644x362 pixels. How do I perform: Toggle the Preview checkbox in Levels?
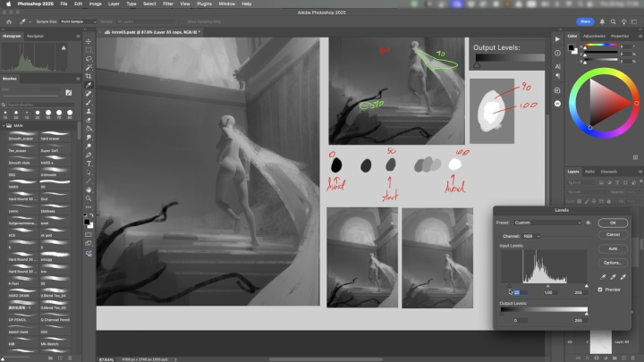pyautogui.click(x=599, y=290)
